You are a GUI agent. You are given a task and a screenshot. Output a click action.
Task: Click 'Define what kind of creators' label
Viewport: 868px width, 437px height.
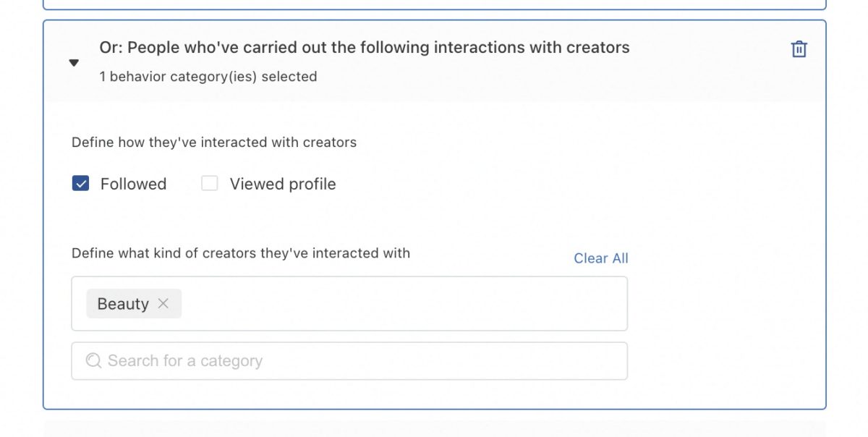click(241, 253)
